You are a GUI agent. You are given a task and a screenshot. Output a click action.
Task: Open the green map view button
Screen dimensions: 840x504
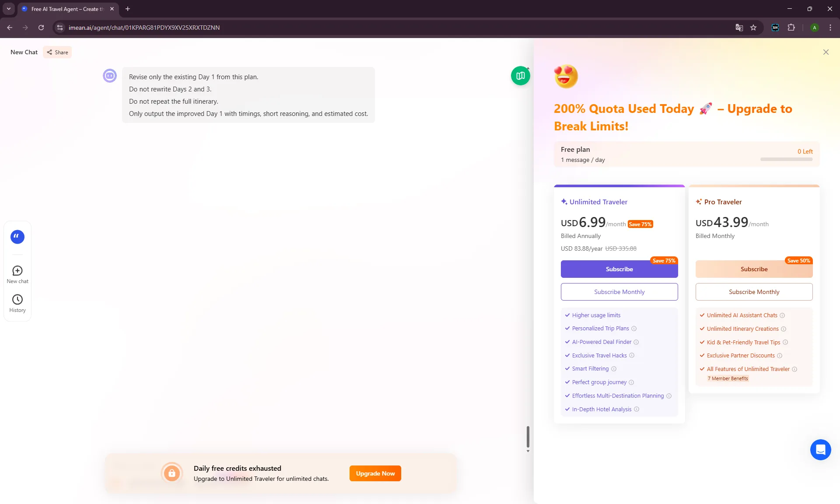pyautogui.click(x=520, y=76)
